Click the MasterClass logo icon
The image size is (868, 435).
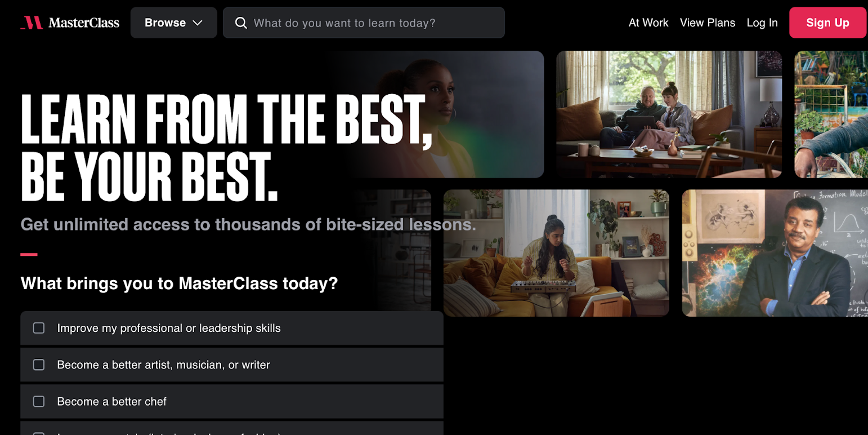click(32, 23)
